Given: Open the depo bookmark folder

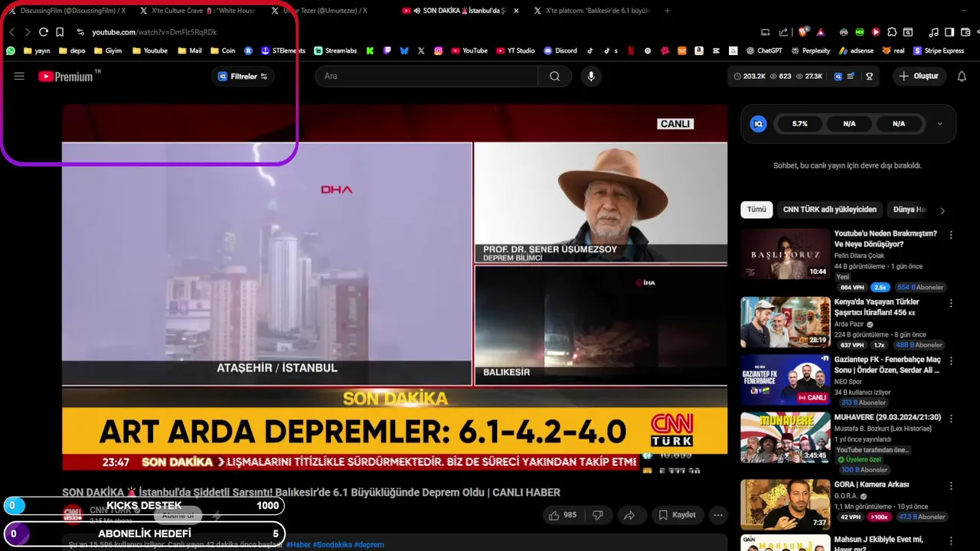Looking at the screenshot, I should click(x=70, y=51).
